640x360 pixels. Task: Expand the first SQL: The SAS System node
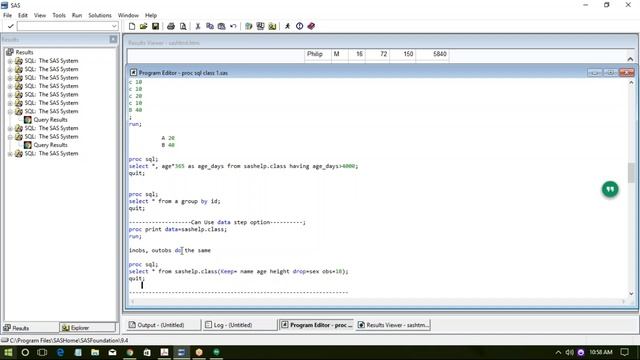(x=10, y=61)
